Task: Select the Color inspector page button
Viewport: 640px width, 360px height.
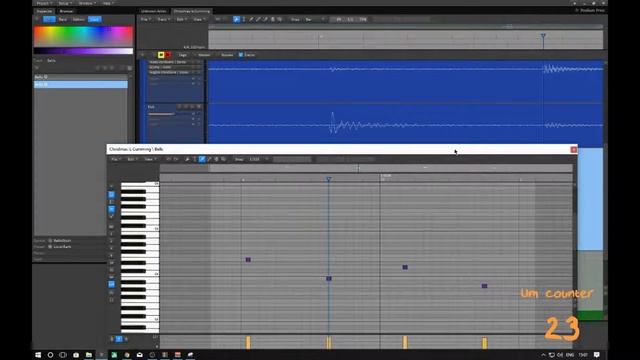Action: tap(94, 19)
